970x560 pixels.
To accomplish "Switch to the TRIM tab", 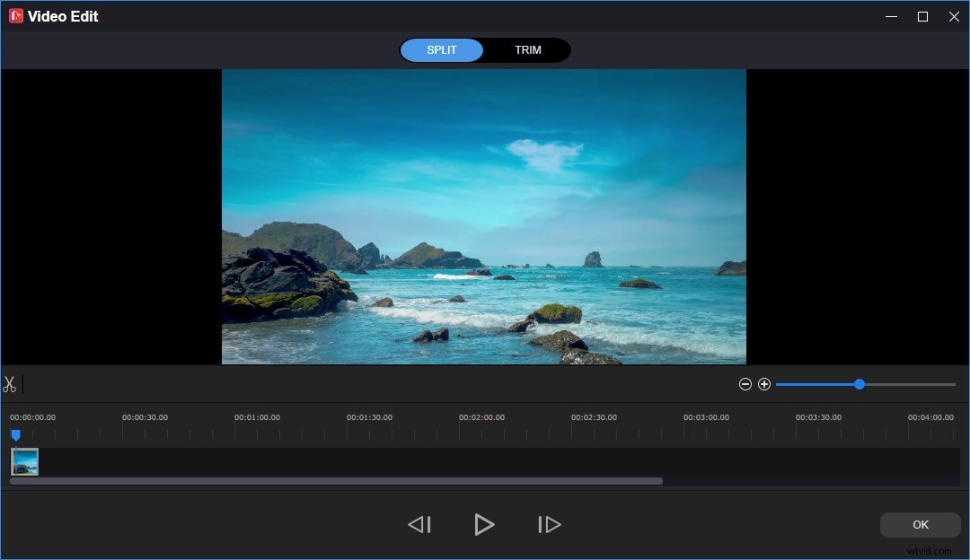I will pos(528,49).
